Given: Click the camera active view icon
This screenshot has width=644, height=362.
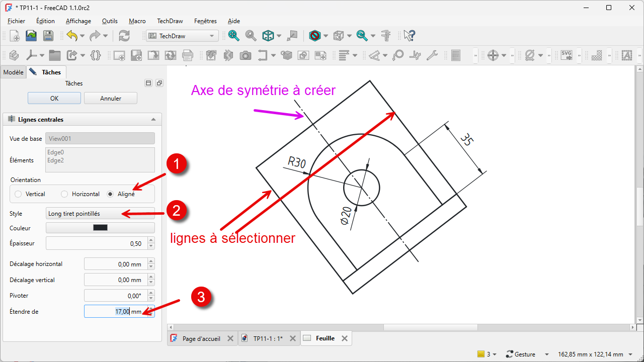Looking at the screenshot, I should (x=245, y=55).
